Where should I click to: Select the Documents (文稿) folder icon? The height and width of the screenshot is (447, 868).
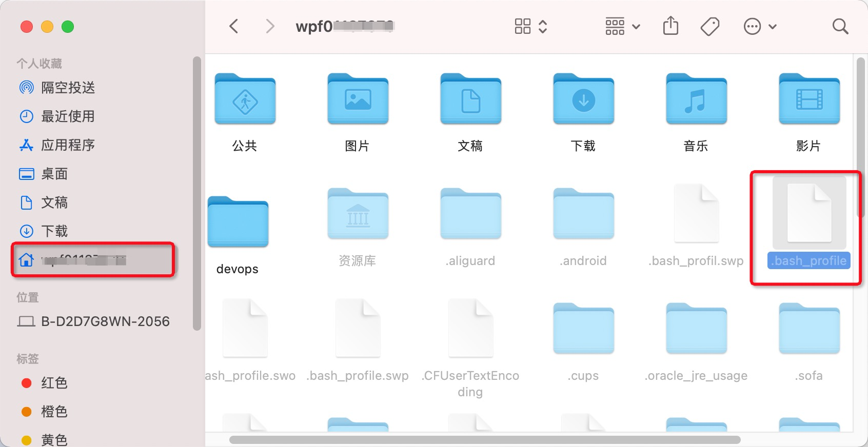click(470, 99)
